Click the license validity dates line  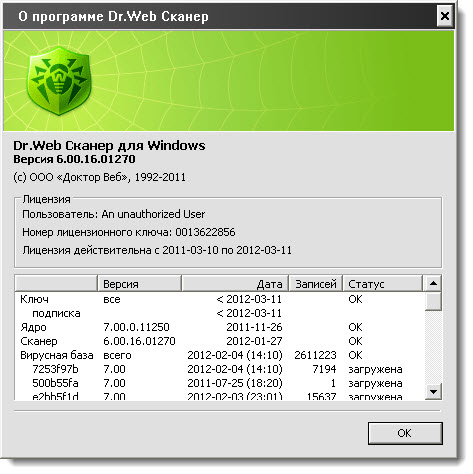[x=157, y=250]
